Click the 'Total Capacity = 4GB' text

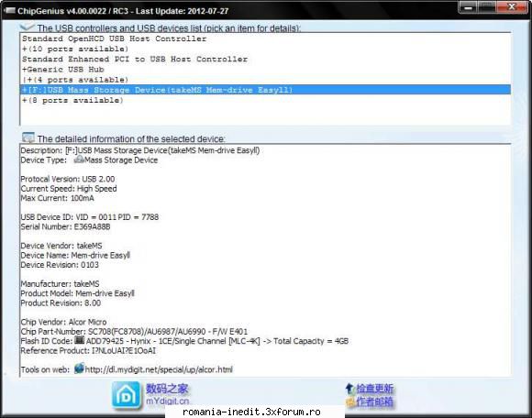pyautogui.click(x=311, y=341)
